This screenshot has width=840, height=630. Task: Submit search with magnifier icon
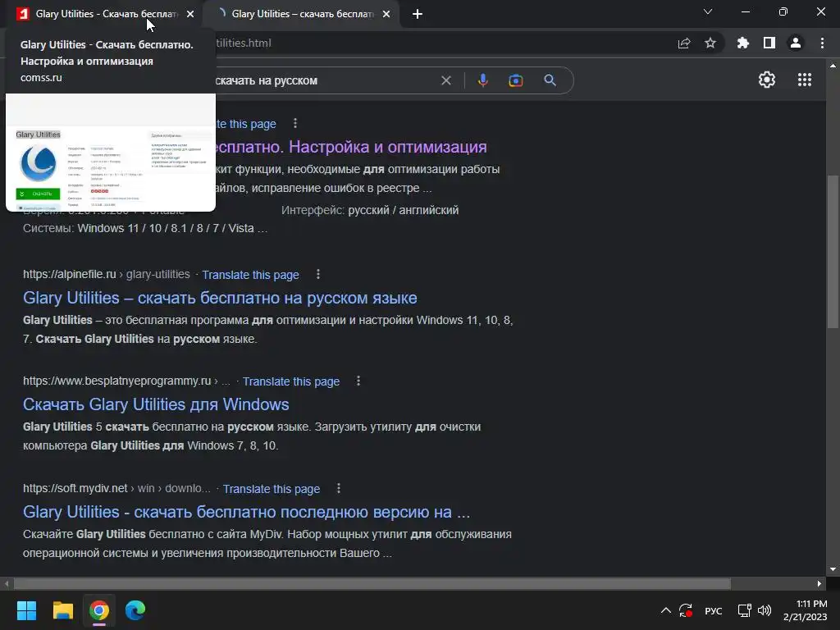(550, 80)
